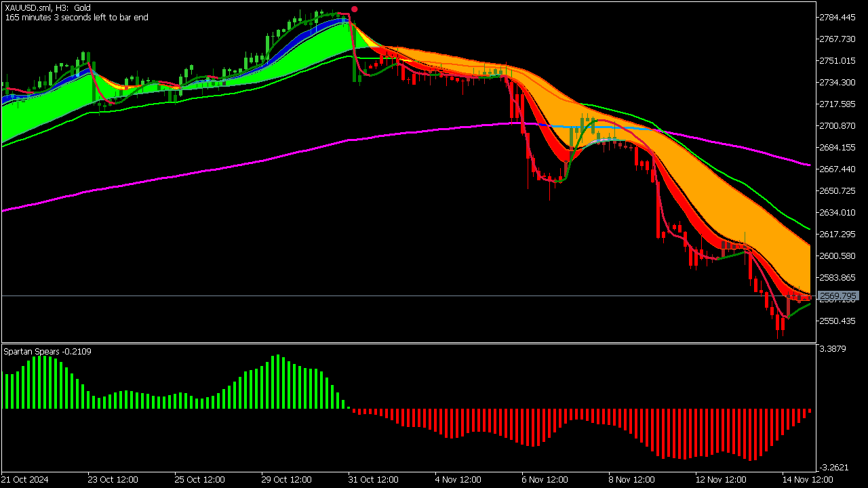This screenshot has height=488, width=868.
Task: Click the 23 Oct 12:00 time label
Action: [x=113, y=479]
